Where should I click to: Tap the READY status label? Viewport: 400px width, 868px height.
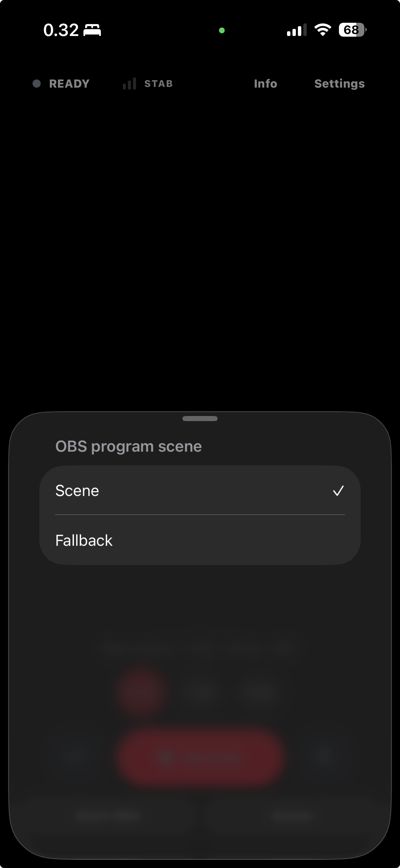[69, 84]
